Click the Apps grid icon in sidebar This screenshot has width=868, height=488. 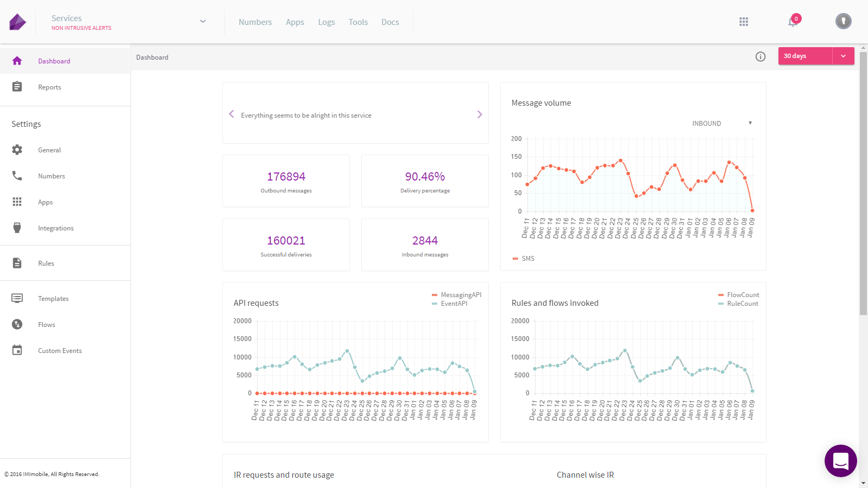tap(17, 202)
